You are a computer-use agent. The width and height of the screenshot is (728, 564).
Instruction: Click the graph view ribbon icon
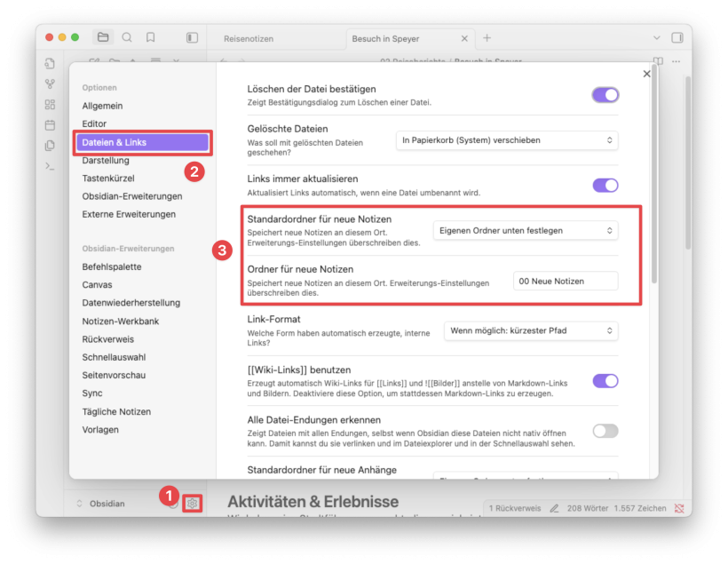(x=50, y=84)
